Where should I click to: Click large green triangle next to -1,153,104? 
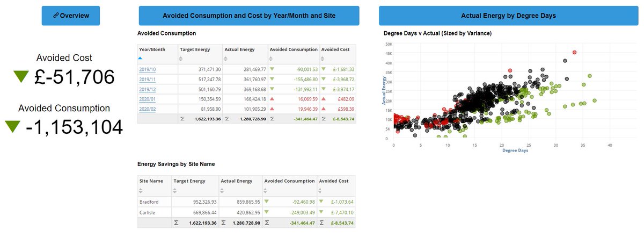[x=12, y=127]
